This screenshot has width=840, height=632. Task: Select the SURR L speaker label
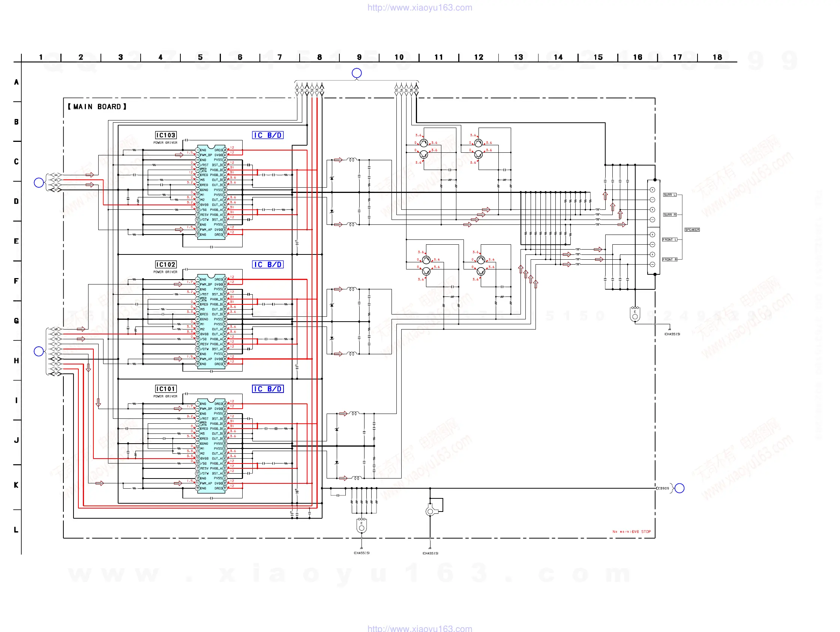pos(669,195)
